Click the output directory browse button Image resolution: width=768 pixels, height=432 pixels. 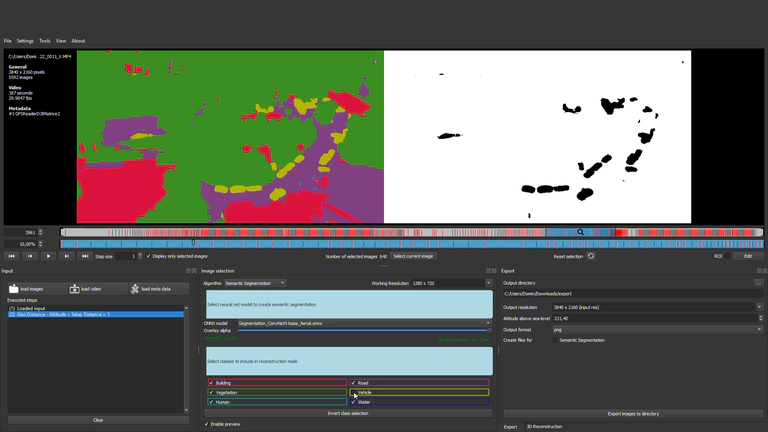point(760,283)
